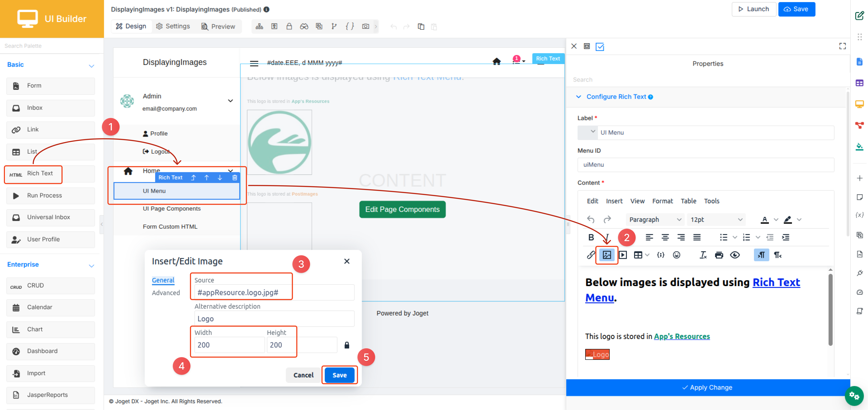The width and height of the screenshot is (868, 410).
Task: Move Rich Text element down
Action: (x=220, y=178)
